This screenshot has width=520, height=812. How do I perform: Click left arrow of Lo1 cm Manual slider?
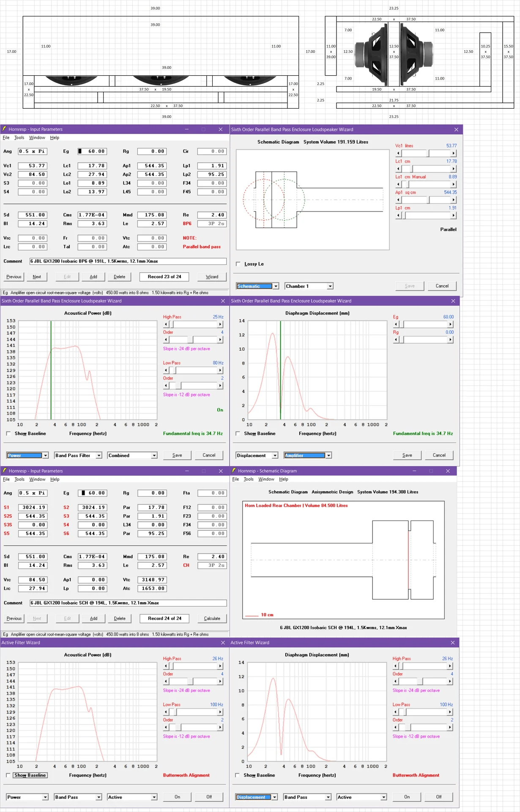(x=398, y=184)
